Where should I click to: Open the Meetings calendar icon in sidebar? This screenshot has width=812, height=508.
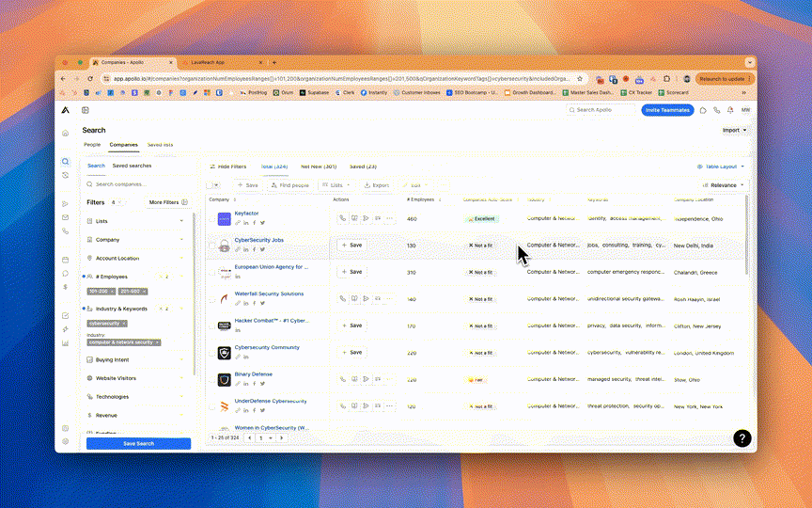65,260
